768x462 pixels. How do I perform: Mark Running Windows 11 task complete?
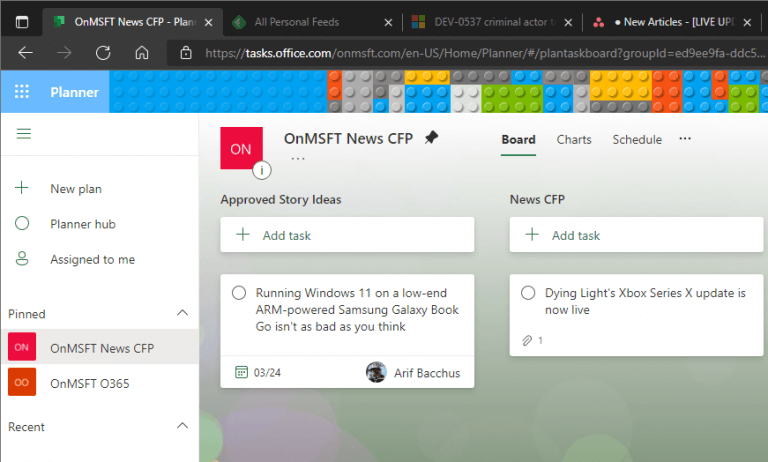coord(239,293)
